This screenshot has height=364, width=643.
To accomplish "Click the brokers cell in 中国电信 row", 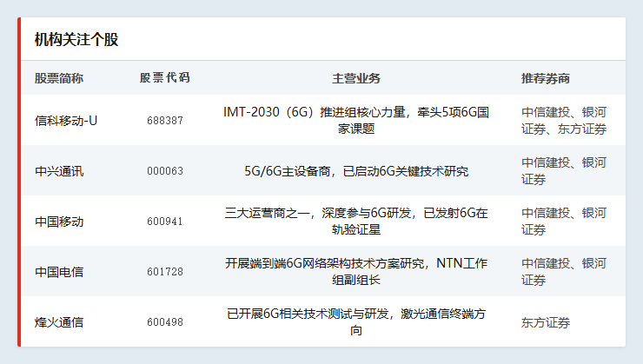I will point(564,271).
